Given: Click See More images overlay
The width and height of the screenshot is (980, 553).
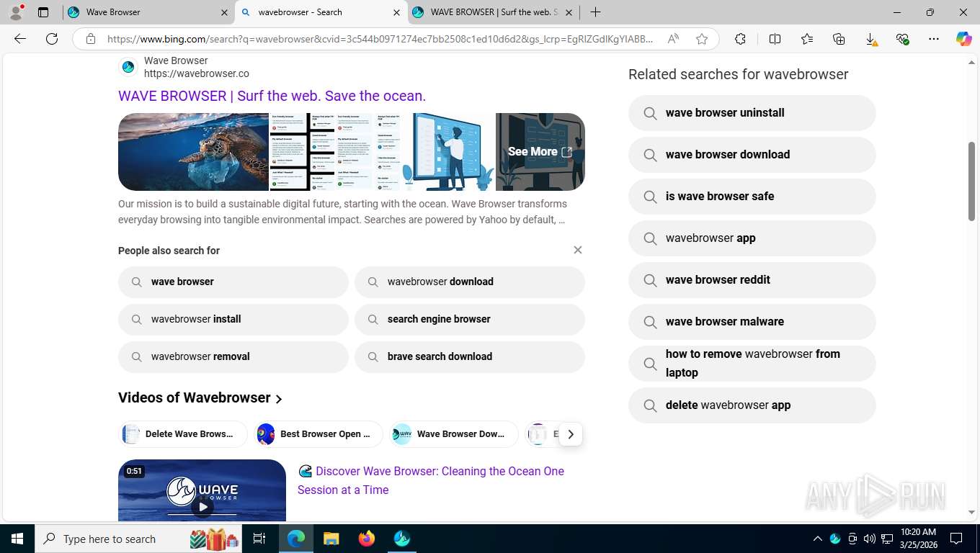Looking at the screenshot, I should click(540, 152).
